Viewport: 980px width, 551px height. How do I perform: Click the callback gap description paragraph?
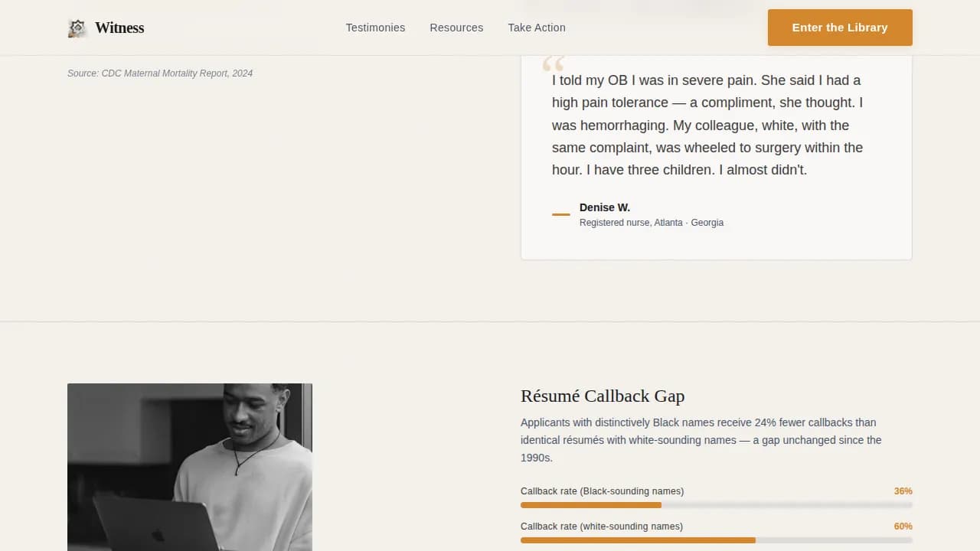click(x=701, y=440)
